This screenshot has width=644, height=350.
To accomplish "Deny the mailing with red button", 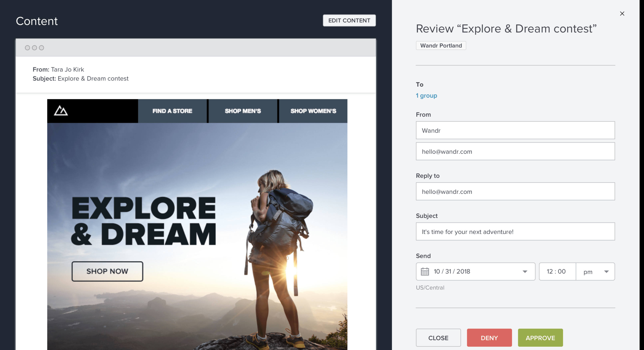I will click(489, 338).
